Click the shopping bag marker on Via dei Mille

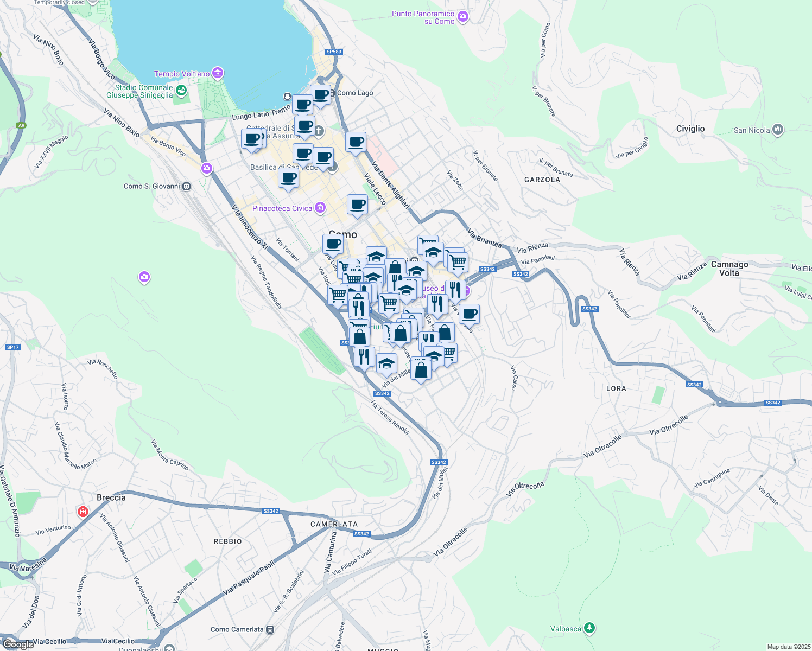(421, 371)
